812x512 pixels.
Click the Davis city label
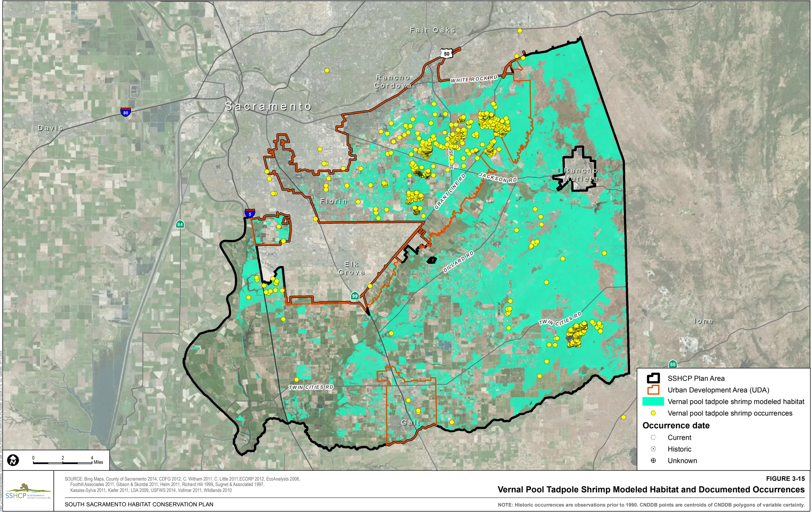(50, 128)
